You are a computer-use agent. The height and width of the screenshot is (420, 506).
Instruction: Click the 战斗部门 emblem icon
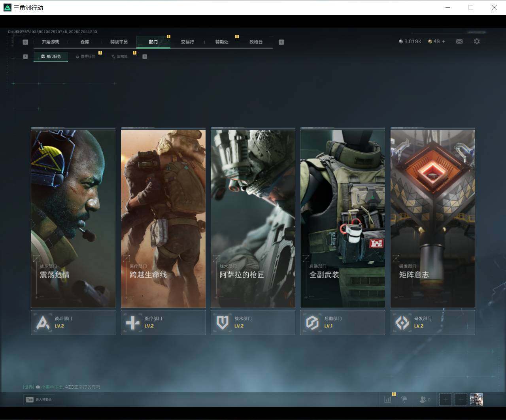click(43, 322)
